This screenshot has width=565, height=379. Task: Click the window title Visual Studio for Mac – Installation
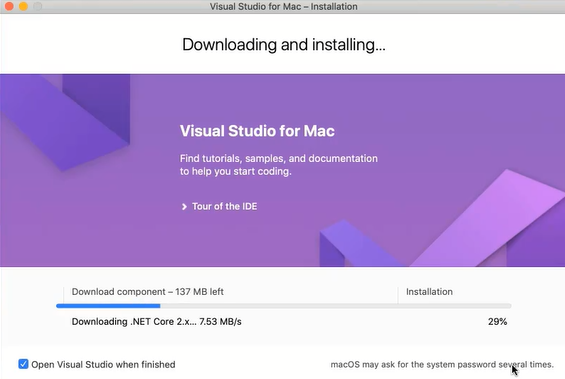284,6
